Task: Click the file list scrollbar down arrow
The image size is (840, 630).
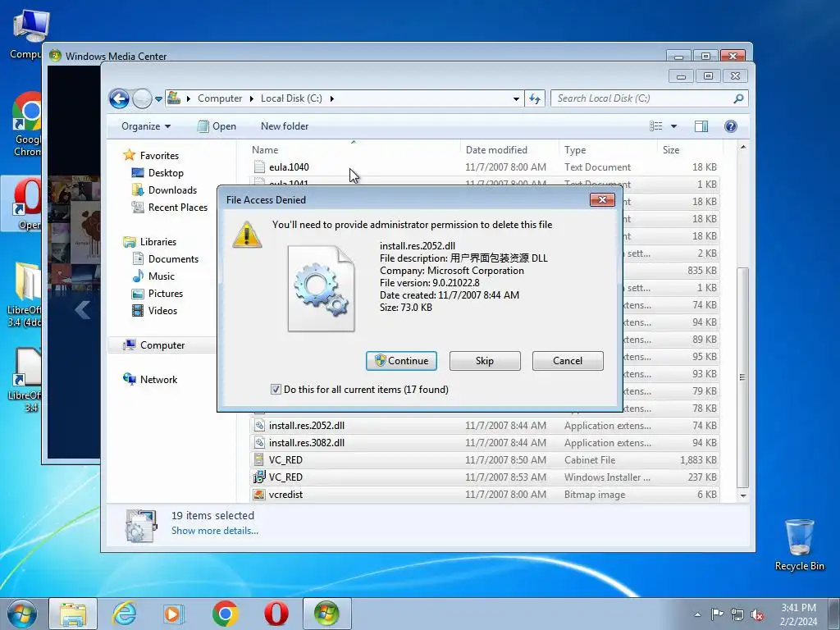Action: tap(743, 495)
